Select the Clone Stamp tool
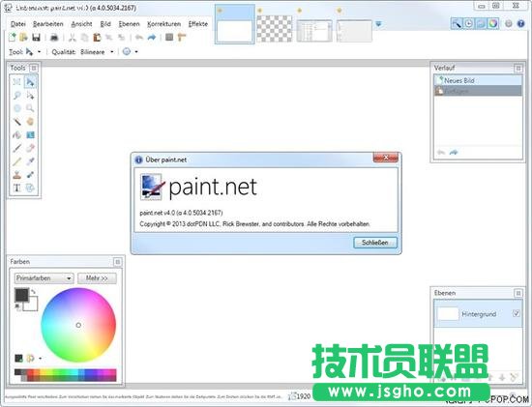 [x=17, y=175]
